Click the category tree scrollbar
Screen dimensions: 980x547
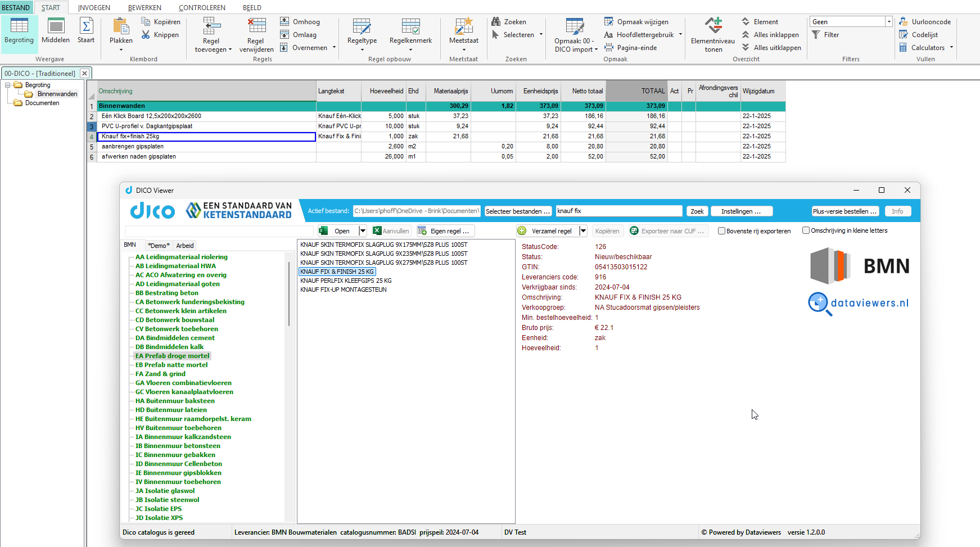289,293
